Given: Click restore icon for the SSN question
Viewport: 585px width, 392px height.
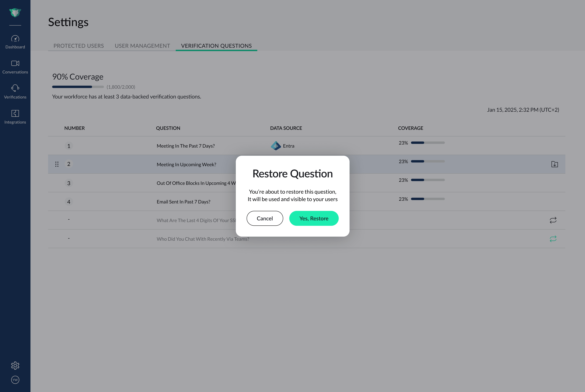Looking at the screenshot, I should click(x=553, y=220).
